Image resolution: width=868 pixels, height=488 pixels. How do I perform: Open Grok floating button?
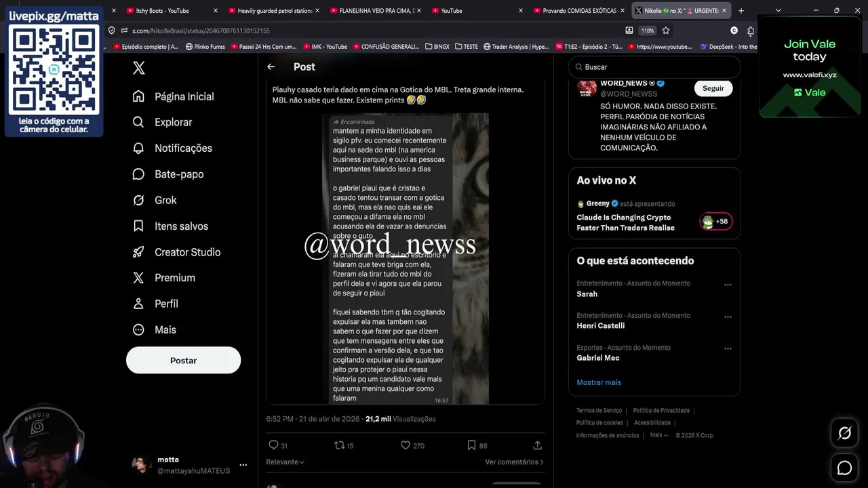pos(844,433)
